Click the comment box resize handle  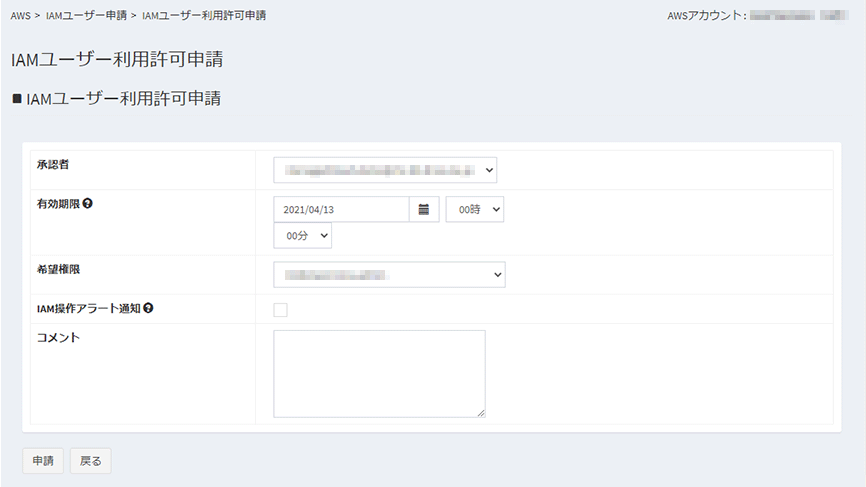481,412
